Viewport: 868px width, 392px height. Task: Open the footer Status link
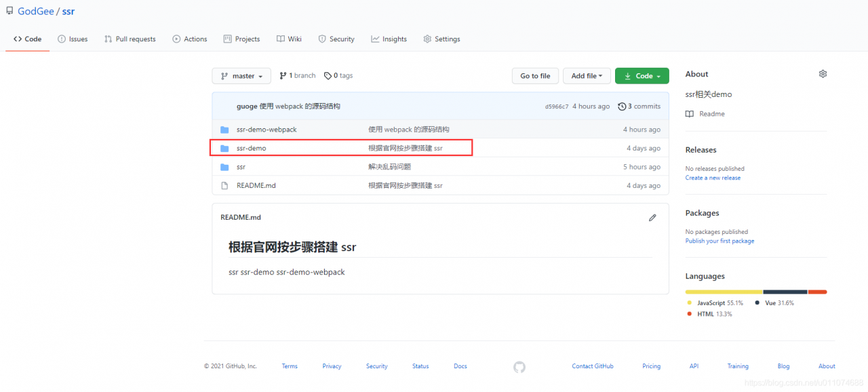click(420, 366)
